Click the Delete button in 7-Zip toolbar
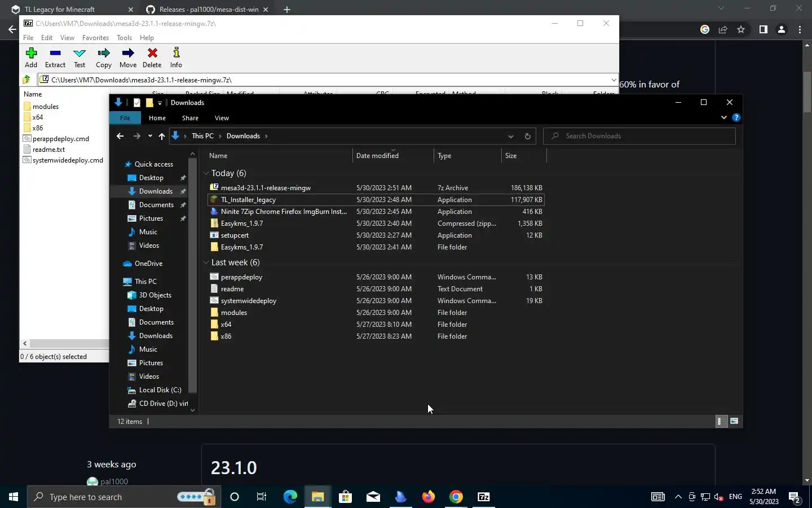The height and width of the screenshot is (508, 812). pyautogui.click(x=152, y=58)
